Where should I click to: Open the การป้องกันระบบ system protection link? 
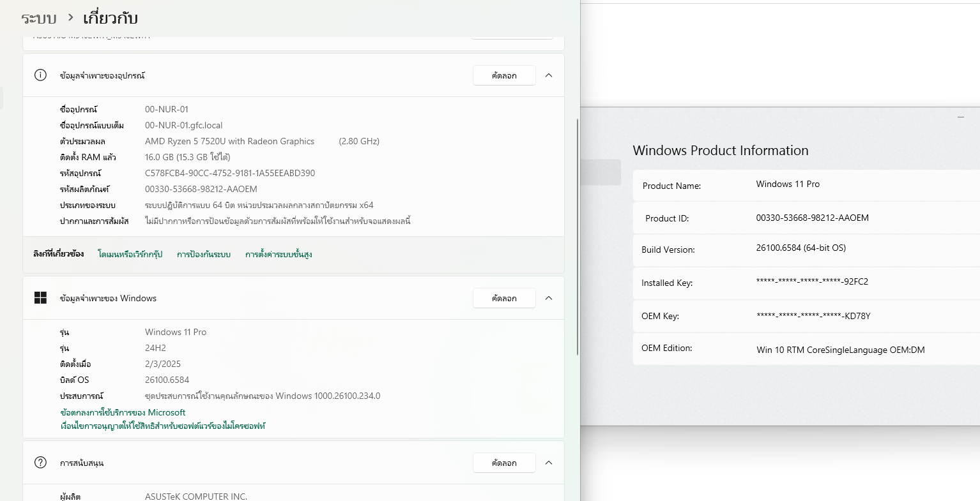(x=204, y=254)
